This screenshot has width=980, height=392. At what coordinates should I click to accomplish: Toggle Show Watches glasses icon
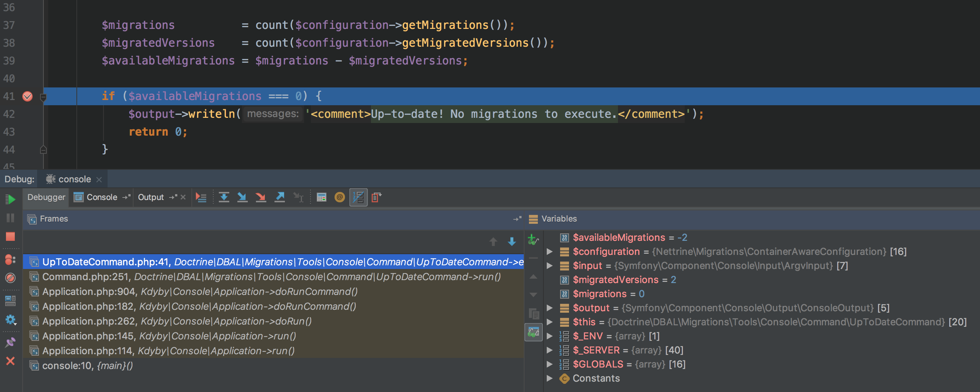533,332
